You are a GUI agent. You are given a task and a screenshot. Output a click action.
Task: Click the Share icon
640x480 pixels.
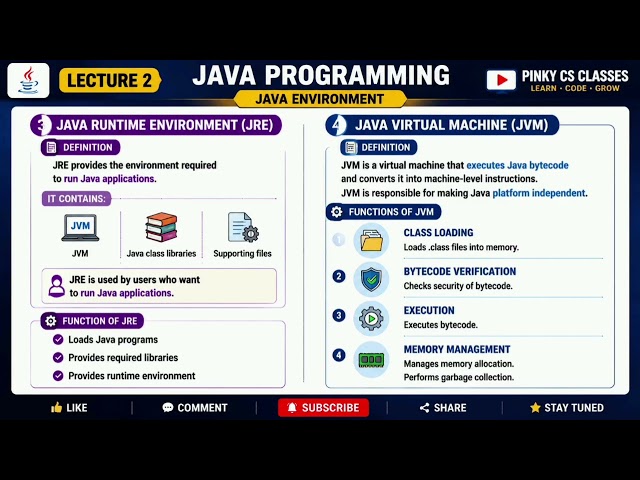(424, 408)
